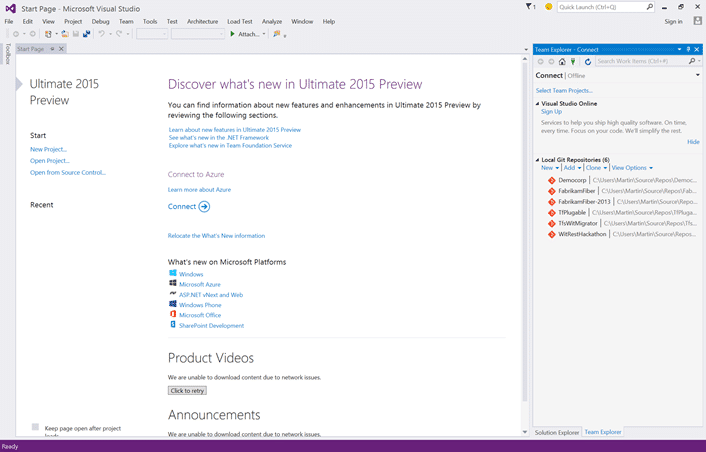Image resolution: width=706 pixels, height=452 pixels.
Task: Collapse the Local Git Repositories section
Action: point(537,160)
